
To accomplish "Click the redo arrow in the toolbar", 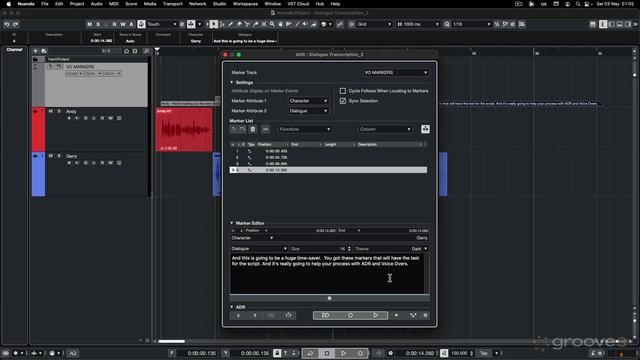I will point(15,24).
